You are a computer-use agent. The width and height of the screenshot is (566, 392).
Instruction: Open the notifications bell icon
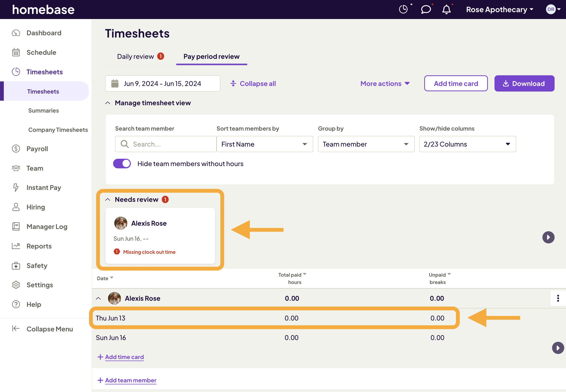click(447, 9)
